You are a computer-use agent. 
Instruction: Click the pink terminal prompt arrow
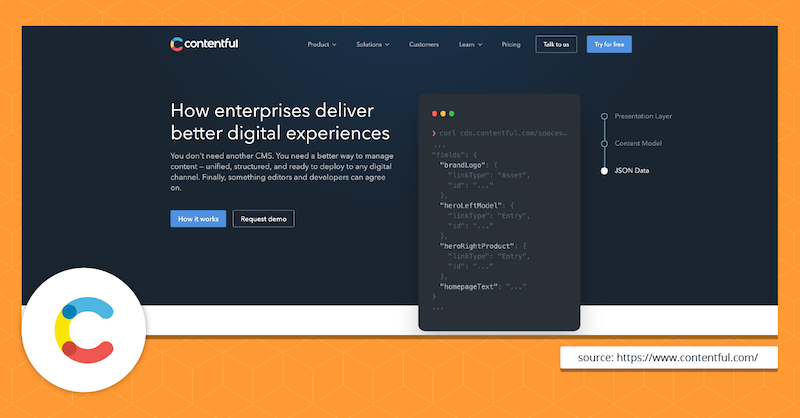click(x=434, y=133)
